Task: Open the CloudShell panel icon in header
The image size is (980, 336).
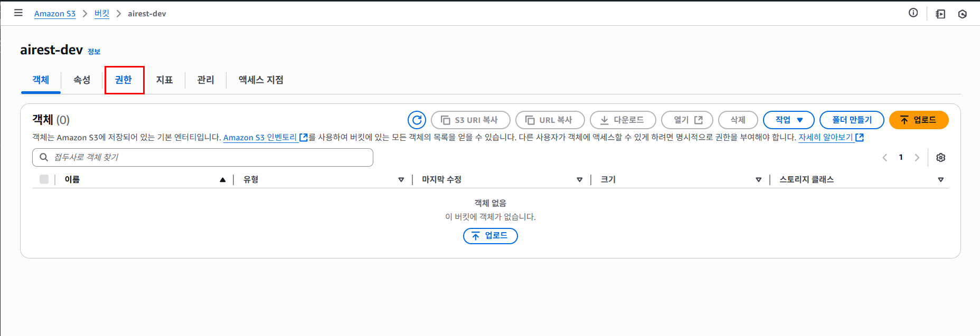Action: click(940, 14)
